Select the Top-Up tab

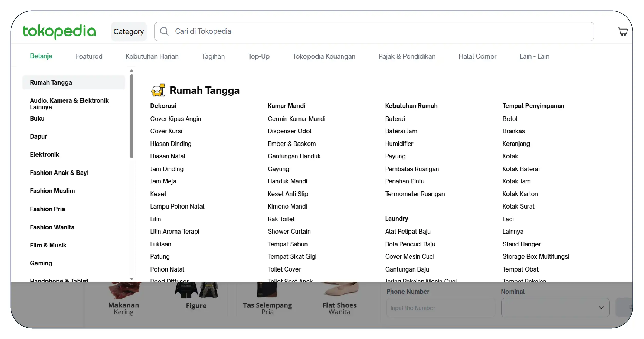(258, 56)
